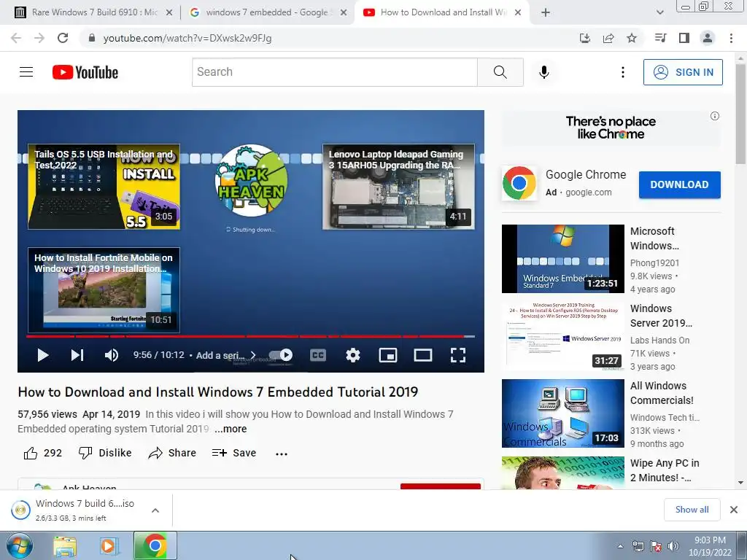The image size is (747, 560).
Task: Open Windows Media Player from taskbar
Action: 109,545
